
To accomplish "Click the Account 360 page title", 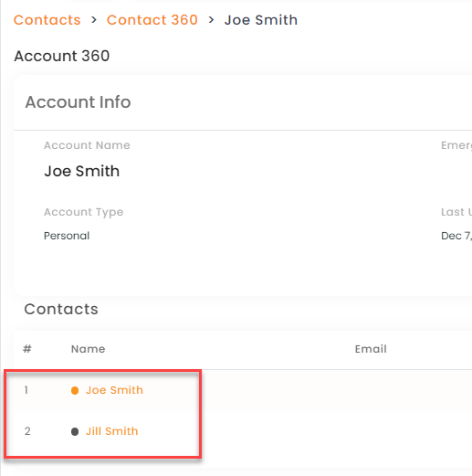I will point(62,56).
